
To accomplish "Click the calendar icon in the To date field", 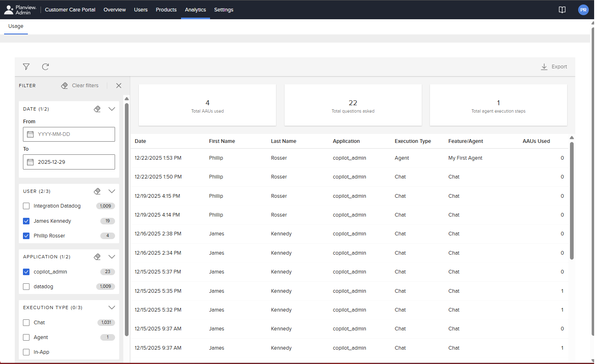I will (31, 162).
